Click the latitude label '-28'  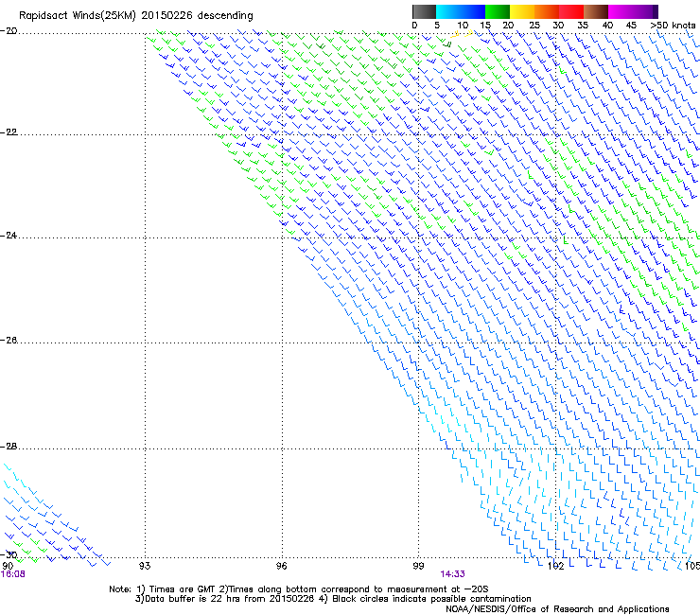(x=9, y=447)
